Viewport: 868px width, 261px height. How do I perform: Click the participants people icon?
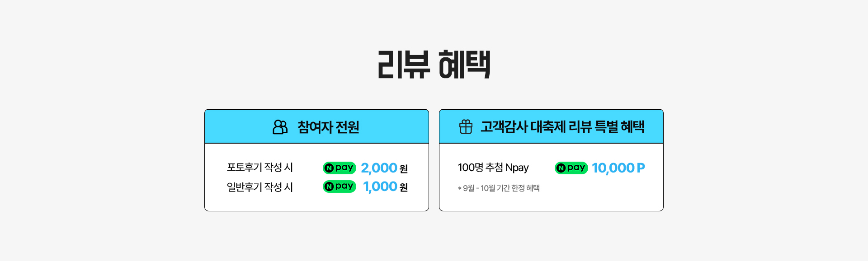pos(280,127)
